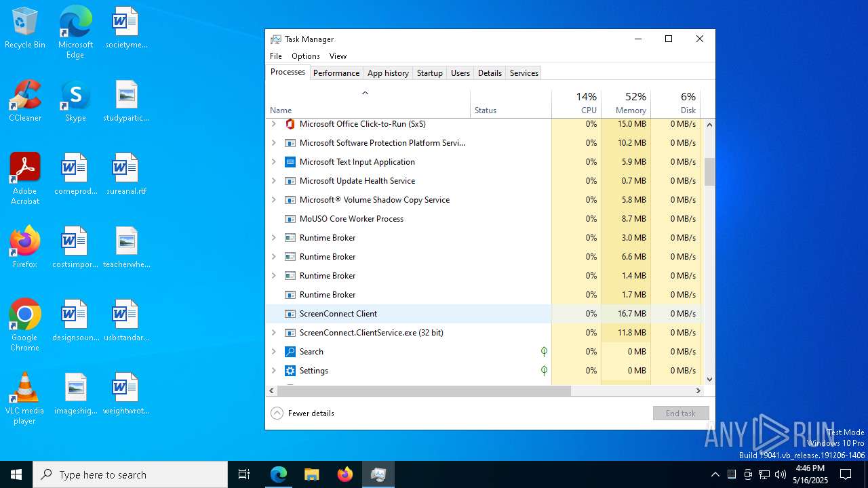Open Microsoft Edge desktop shortcut
The image size is (868, 488).
[x=75, y=33]
